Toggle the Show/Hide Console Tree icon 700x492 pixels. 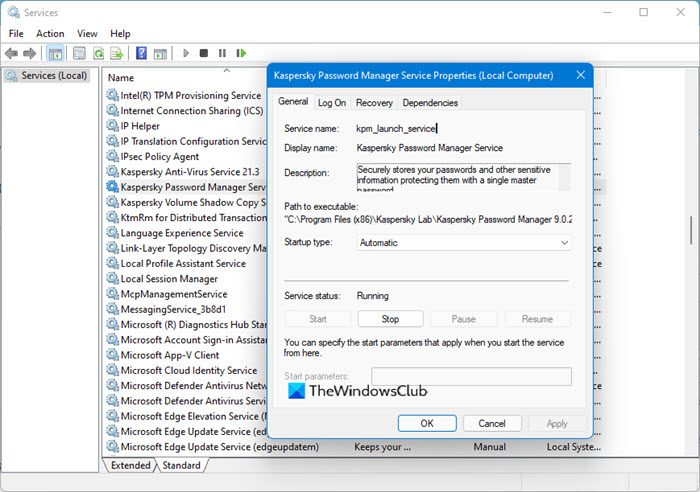(x=55, y=54)
